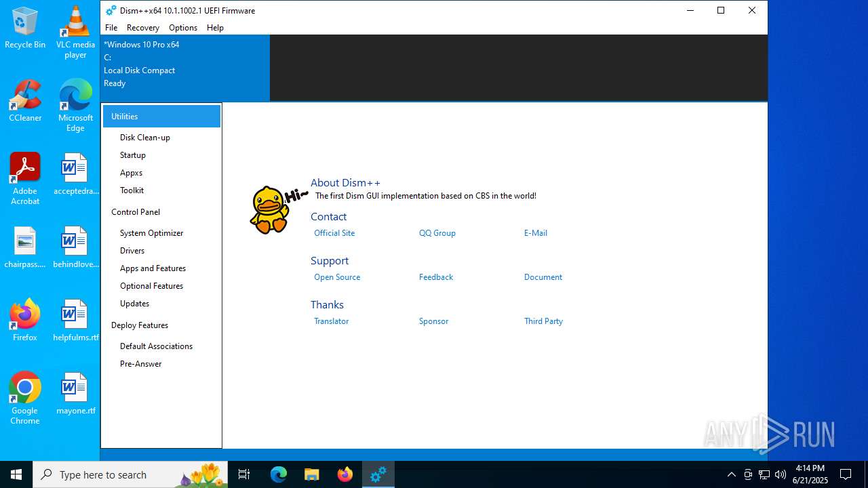The width and height of the screenshot is (868, 488).
Task: Select Adobe Acrobat desktop icon
Action: 25,179
